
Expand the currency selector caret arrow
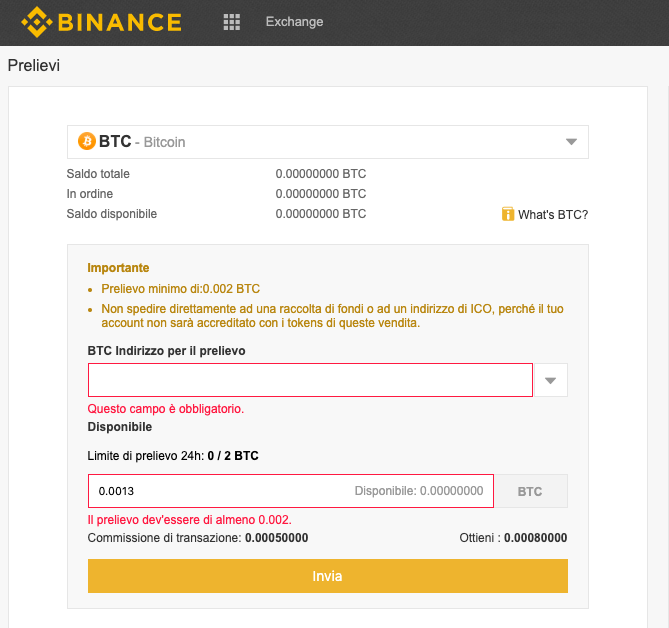pyautogui.click(x=571, y=142)
